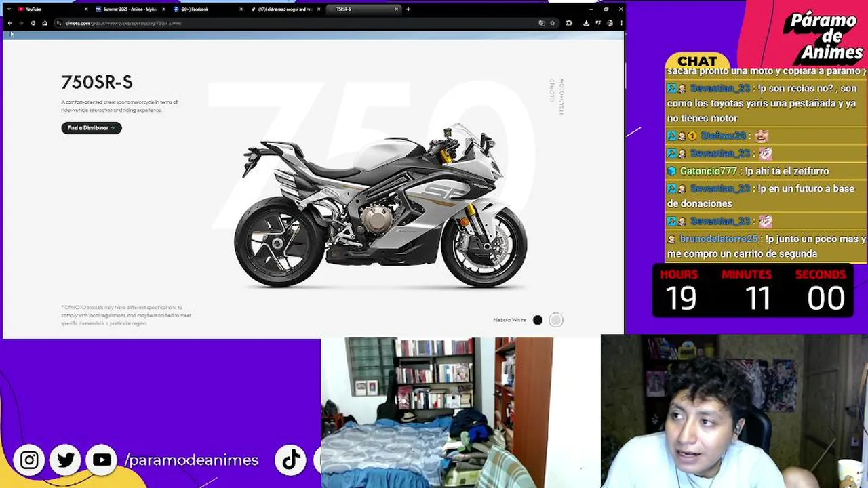Screen dimensions: 868x488
Task: Click the comfort-oriented description paragraph
Action: coord(119,106)
